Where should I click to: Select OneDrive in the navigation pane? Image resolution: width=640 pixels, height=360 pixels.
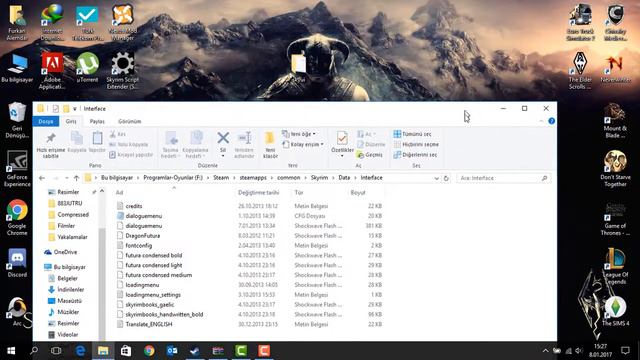[x=61, y=252]
